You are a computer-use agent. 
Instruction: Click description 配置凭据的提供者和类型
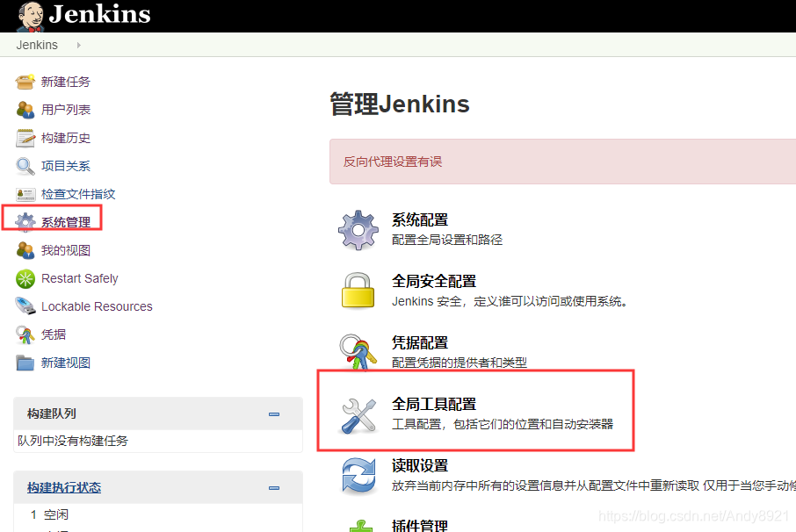point(459,363)
